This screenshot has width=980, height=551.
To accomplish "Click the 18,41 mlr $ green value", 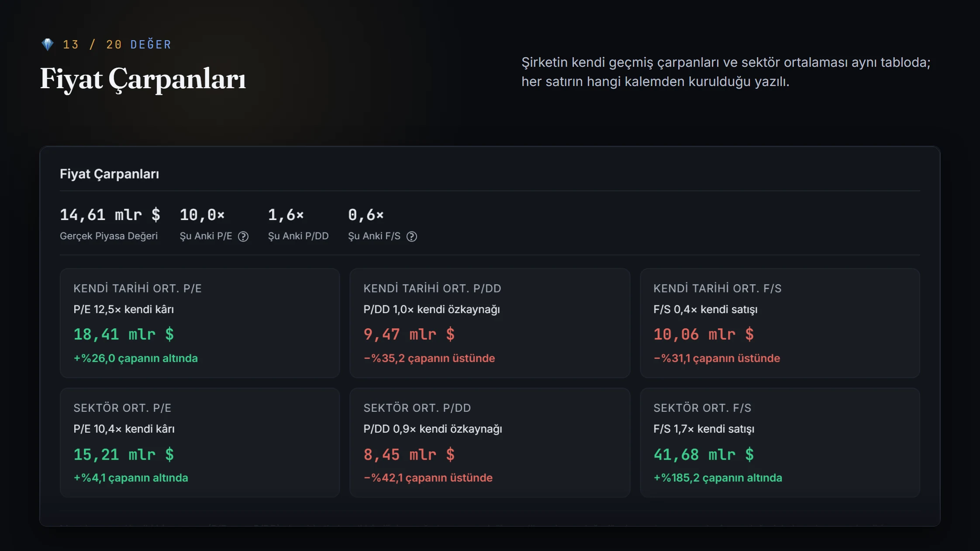I will (x=124, y=334).
